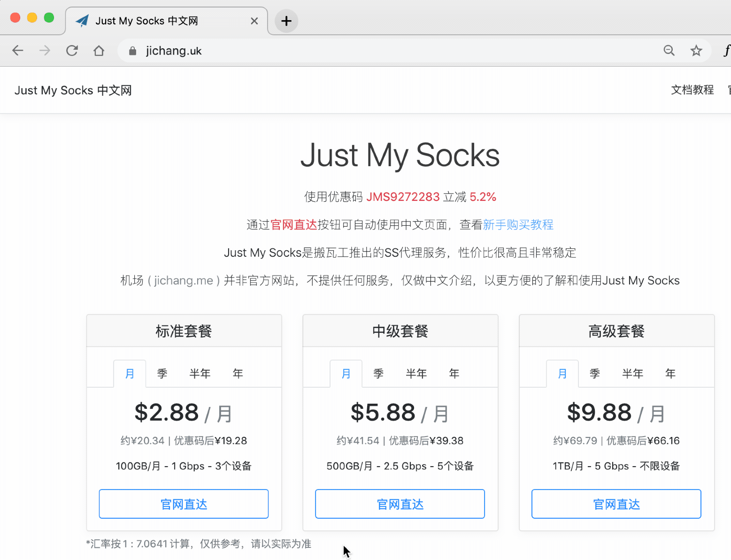Click the $2.88 price text
This screenshot has height=560, width=731.
(167, 412)
